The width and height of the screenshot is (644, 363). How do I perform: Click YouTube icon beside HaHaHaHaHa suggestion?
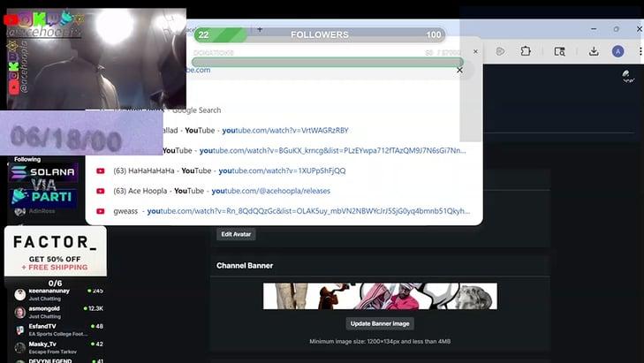[100, 170]
